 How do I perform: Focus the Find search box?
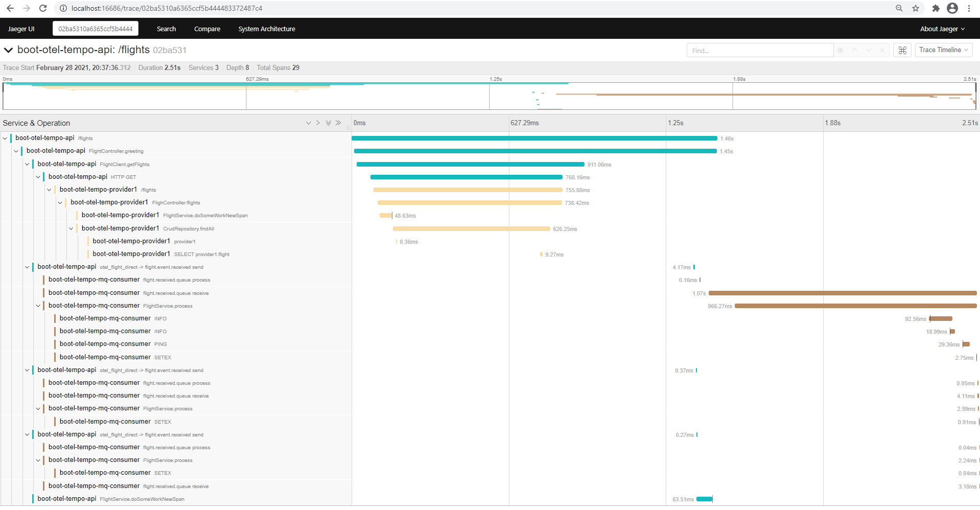click(760, 50)
